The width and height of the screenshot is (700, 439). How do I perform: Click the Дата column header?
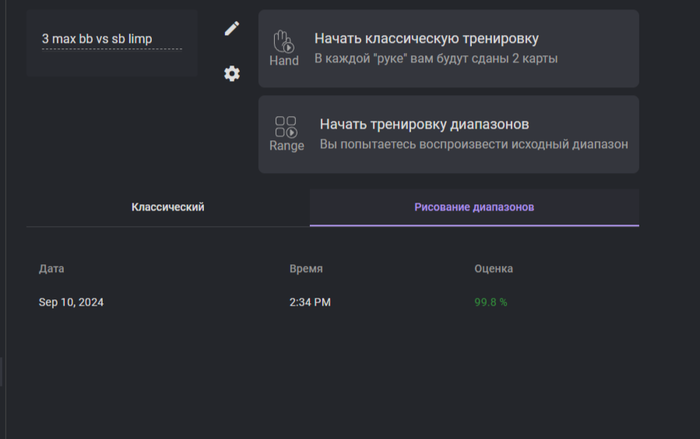51,269
